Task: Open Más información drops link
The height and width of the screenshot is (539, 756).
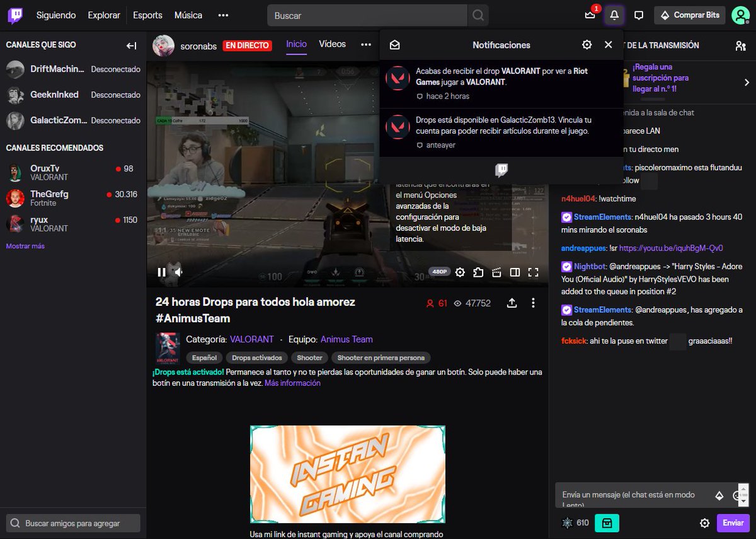Action: (292, 383)
